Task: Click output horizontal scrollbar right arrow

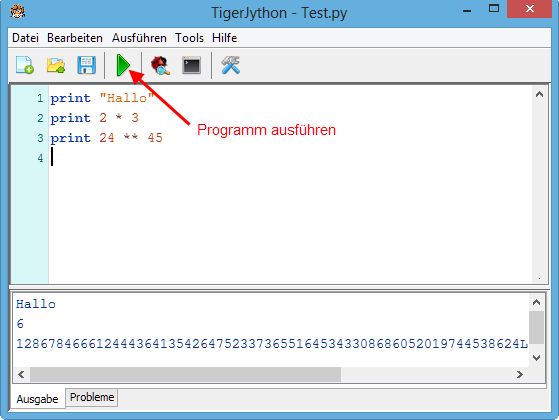Action: pyautogui.click(x=520, y=374)
